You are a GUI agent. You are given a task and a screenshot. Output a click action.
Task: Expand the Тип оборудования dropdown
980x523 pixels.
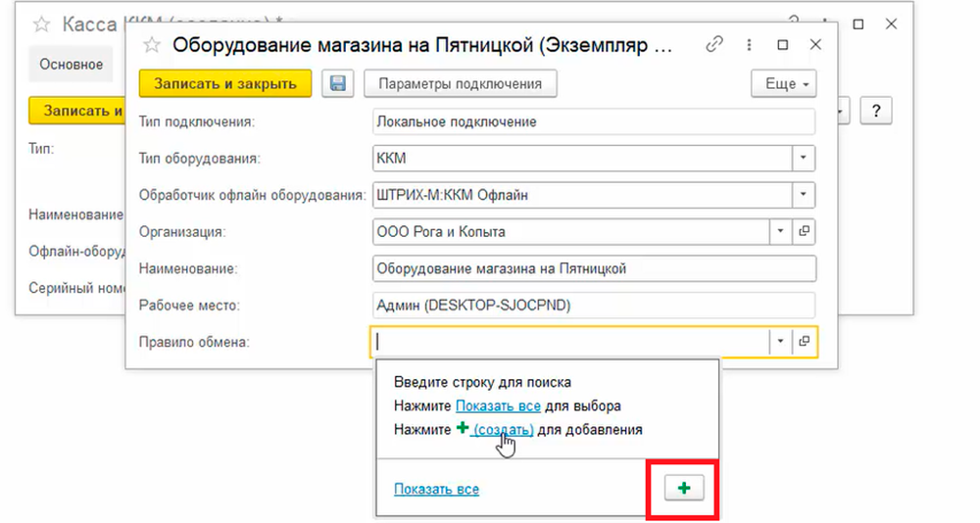click(804, 158)
